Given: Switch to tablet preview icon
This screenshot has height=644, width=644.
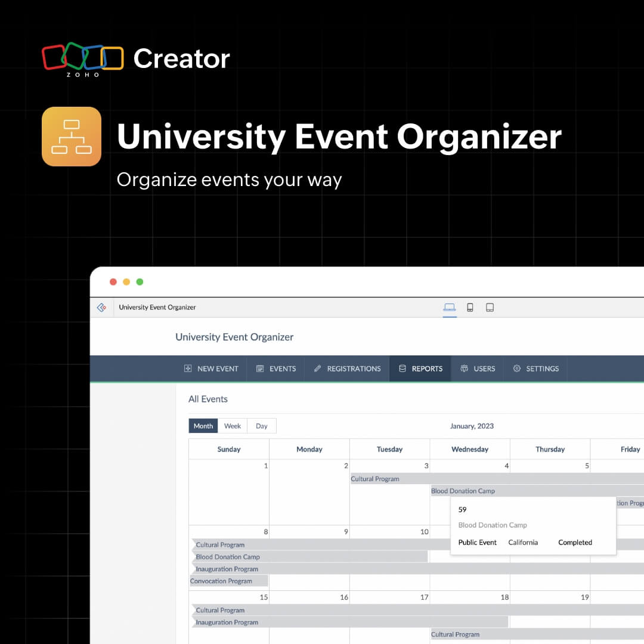Looking at the screenshot, I should [x=490, y=306].
